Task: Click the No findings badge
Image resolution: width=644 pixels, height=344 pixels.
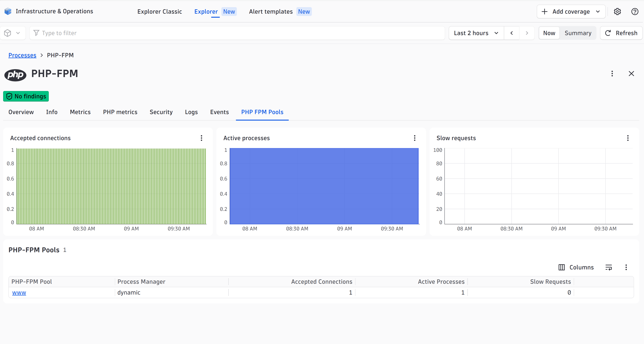Action: click(x=26, y=96)
